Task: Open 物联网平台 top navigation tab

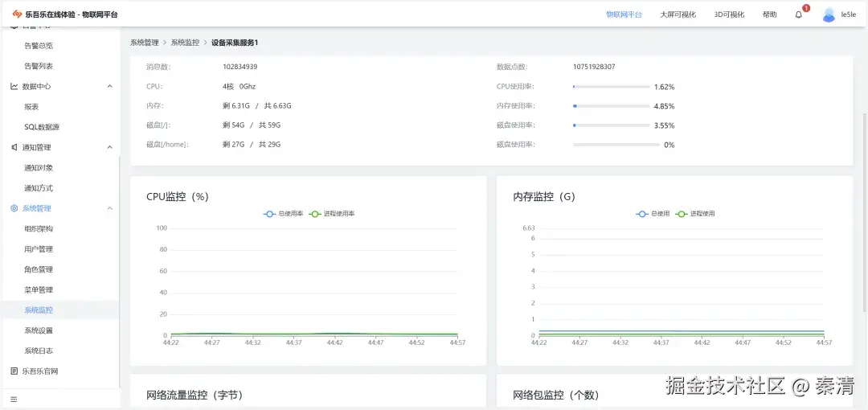Action: point(624,15)
